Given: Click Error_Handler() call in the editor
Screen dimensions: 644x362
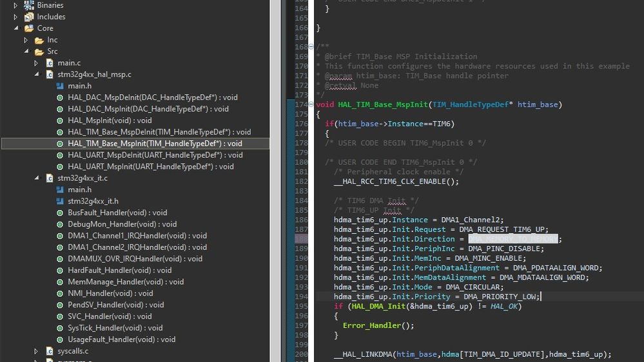Looking at the screenshot, I should click(378, 325).
